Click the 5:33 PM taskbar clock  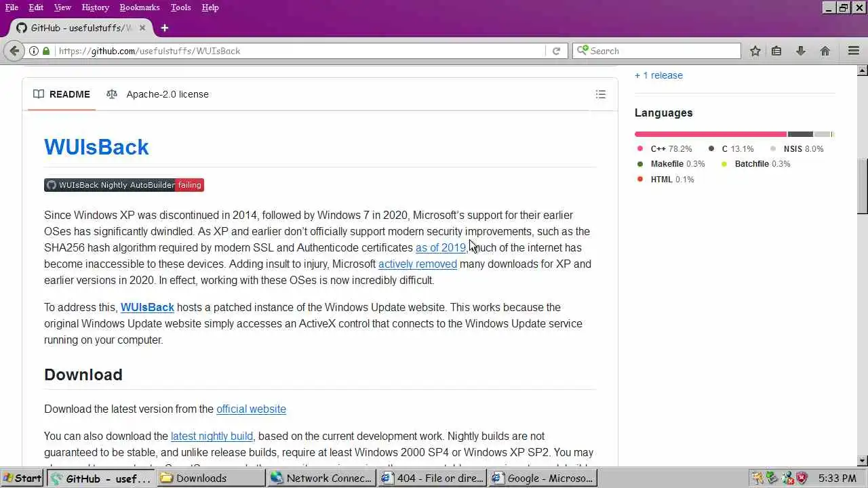point(837,478)
